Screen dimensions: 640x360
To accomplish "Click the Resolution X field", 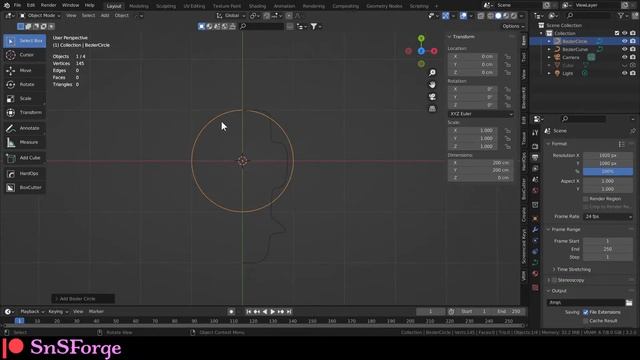I will [x=608, y=156].
